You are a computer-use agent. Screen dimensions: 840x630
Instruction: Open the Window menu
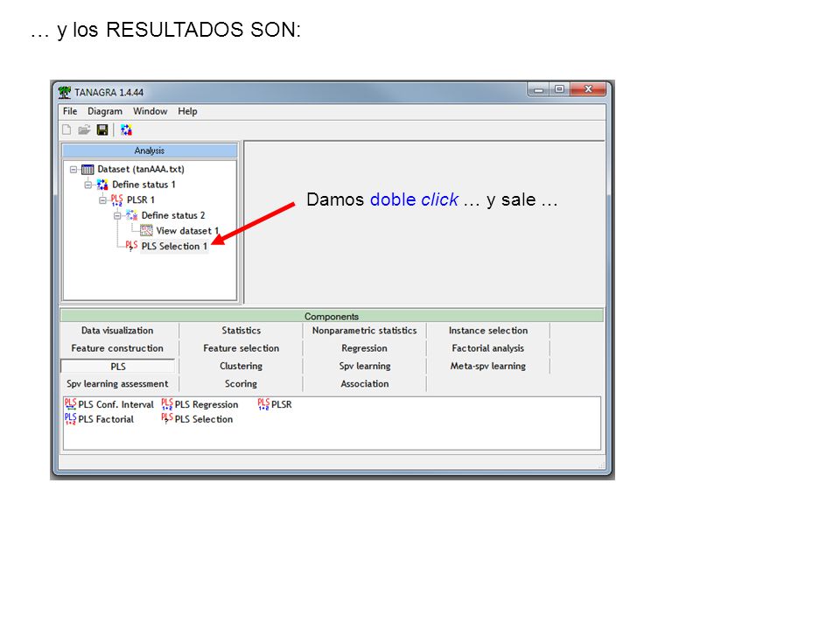click(150, 111)
